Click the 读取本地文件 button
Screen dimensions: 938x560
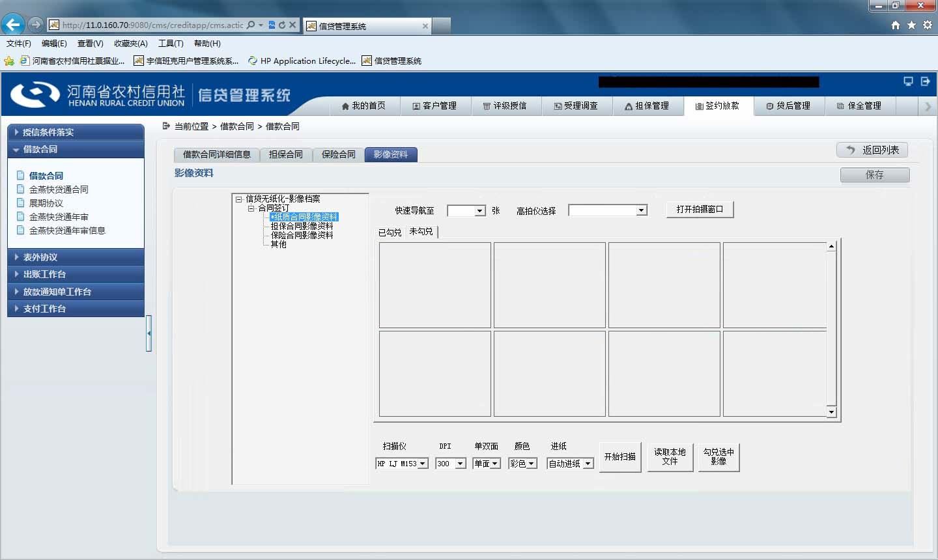coord(670,457)
